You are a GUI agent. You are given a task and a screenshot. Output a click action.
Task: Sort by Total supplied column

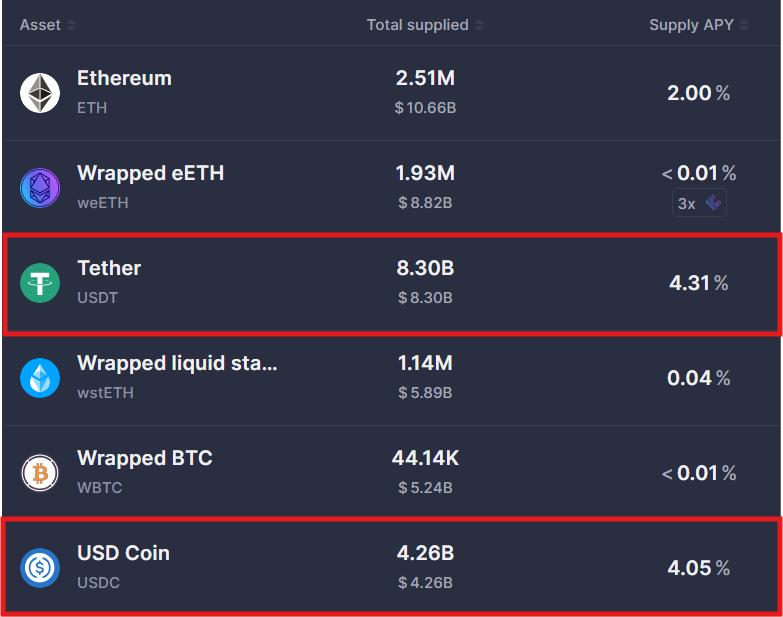pos(425,25)
